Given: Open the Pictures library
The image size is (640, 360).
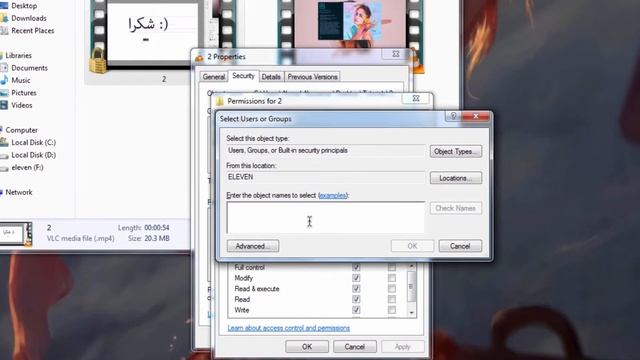Looking at the screenshot, I should (24, 93).
